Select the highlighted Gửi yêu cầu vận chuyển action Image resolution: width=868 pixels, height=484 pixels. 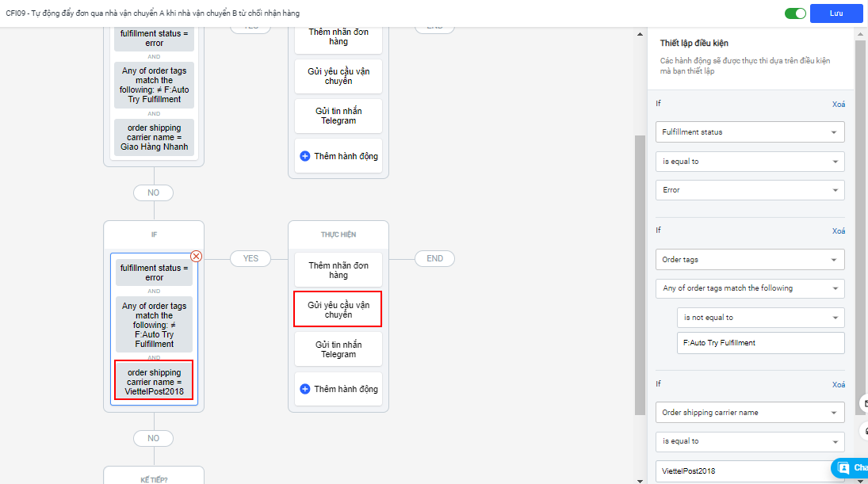(x=338, y=310)
